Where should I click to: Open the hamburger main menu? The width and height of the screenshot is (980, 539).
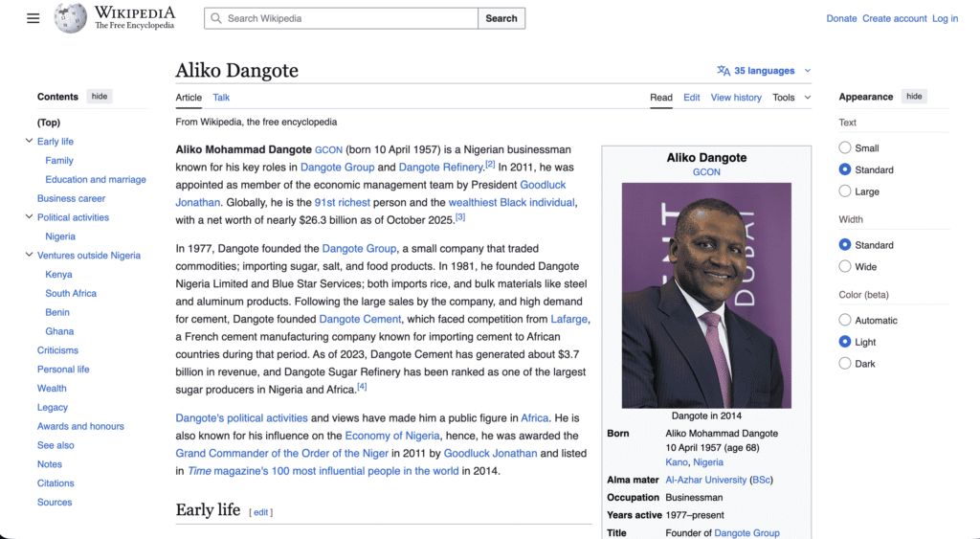coord(33,18)
